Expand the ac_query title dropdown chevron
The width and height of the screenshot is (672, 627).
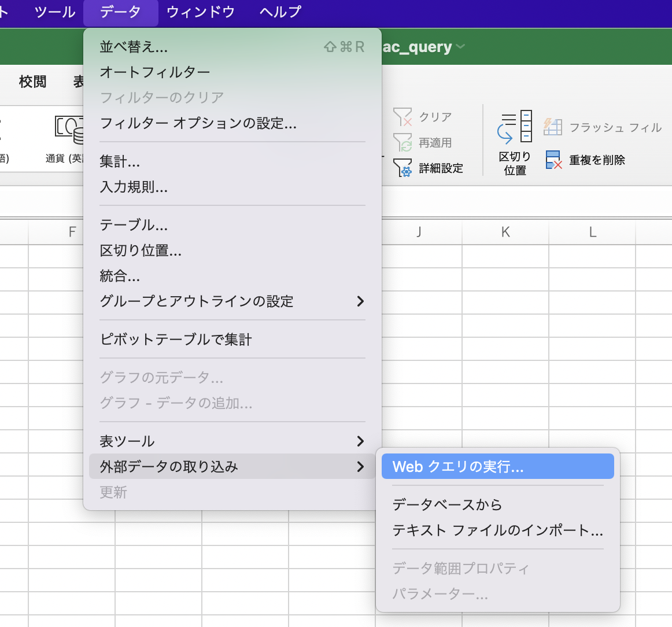[461, 46]
